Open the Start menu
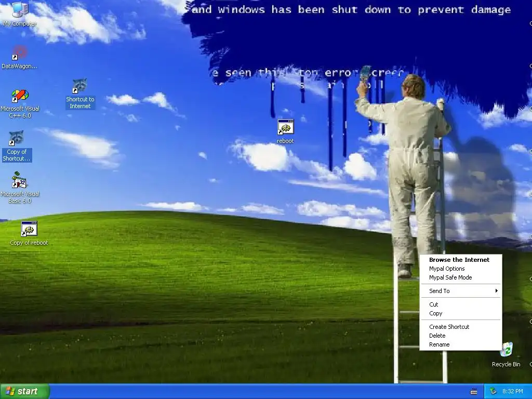532x399 pixels. (25, 391)
